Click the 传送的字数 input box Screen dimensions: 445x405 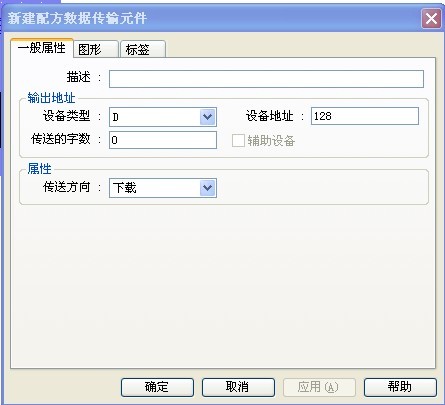point(163,140)
